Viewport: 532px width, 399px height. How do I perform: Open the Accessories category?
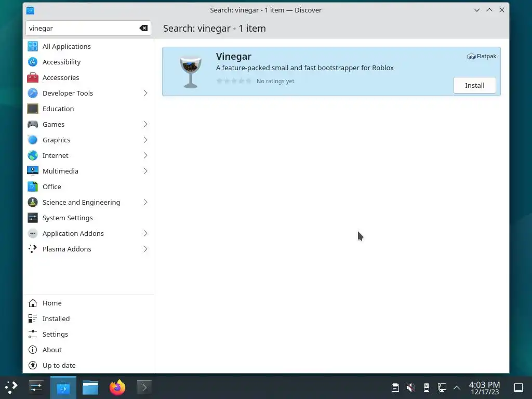point(88,78)
